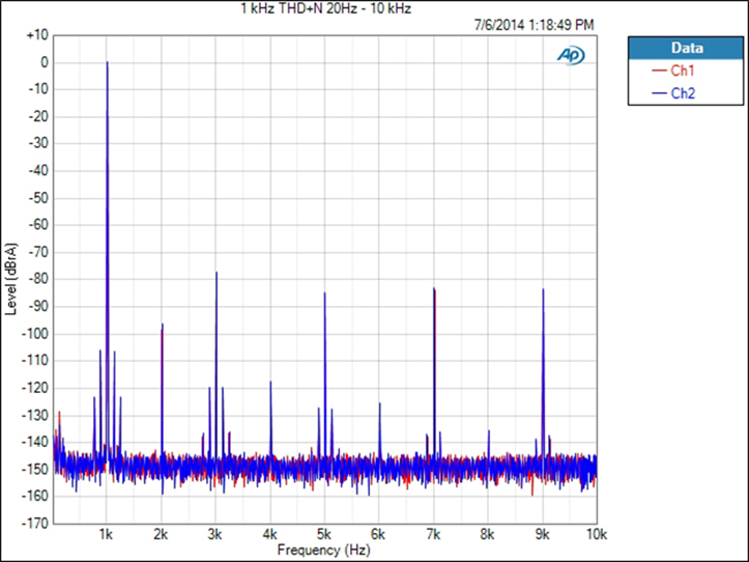Click the blue Ch2 line color swatch
The image size is (749, 562).
click(658, 93)
